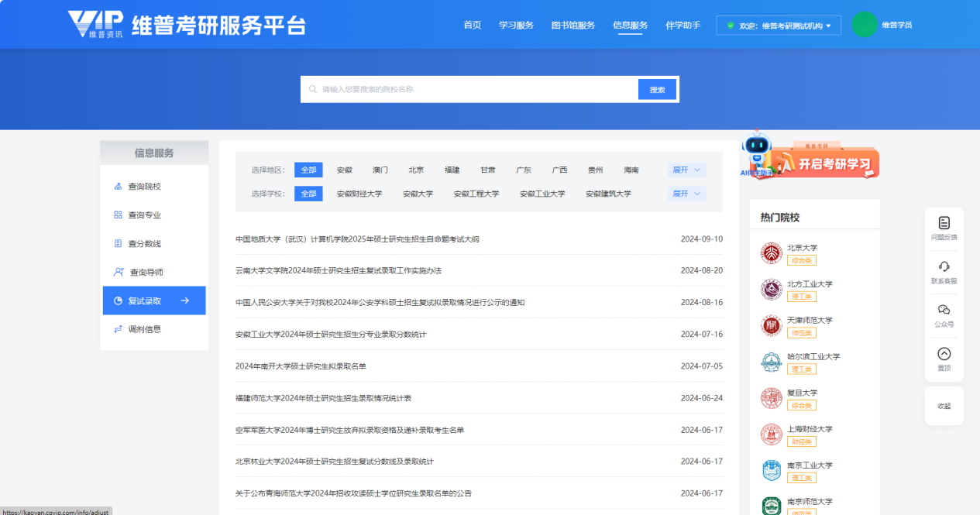Expand the school list with 展开
The height and width of the screenshot is (515, 980).
click(x=686, y=194)
